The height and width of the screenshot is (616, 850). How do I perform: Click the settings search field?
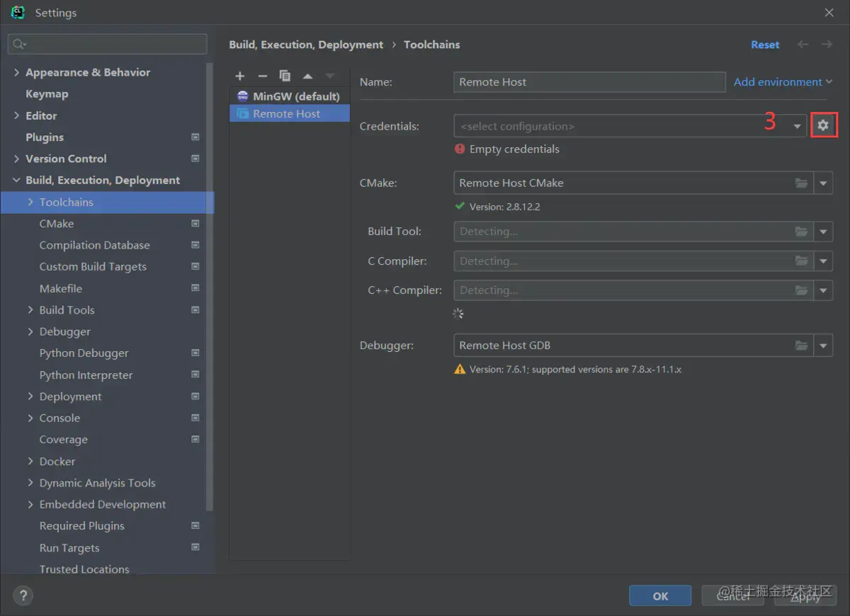(x=113, y=44)
